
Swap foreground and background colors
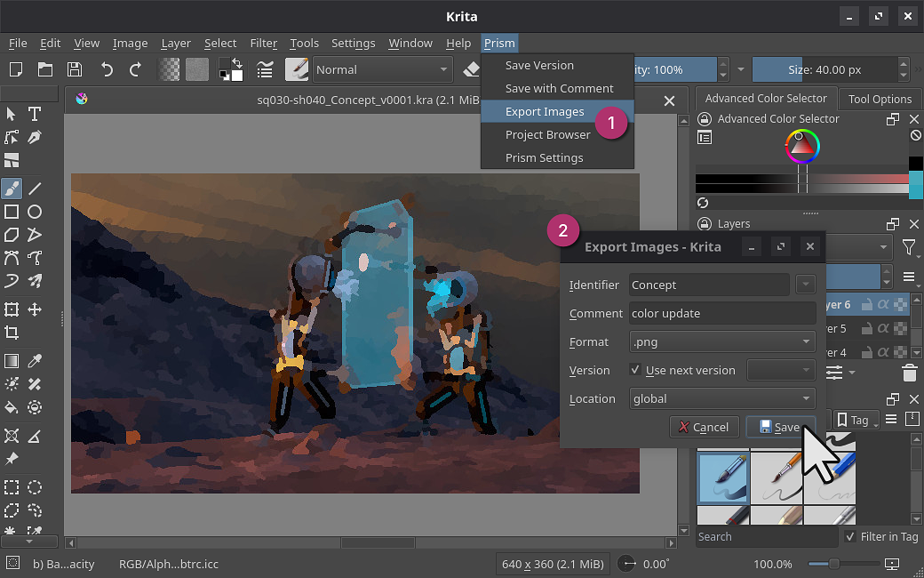click(x=237, y=62)
